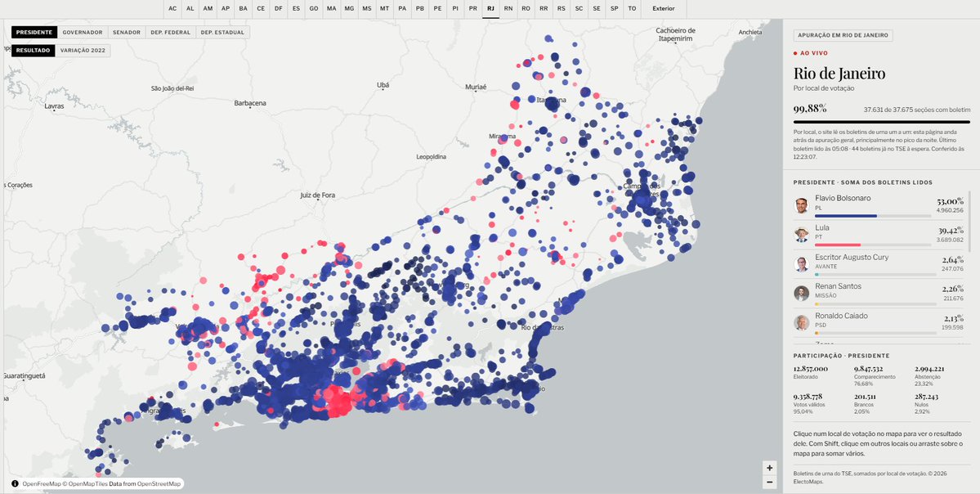Click the 2.994.221 Abstenção figure
The image size is (980, 494).
929,369
